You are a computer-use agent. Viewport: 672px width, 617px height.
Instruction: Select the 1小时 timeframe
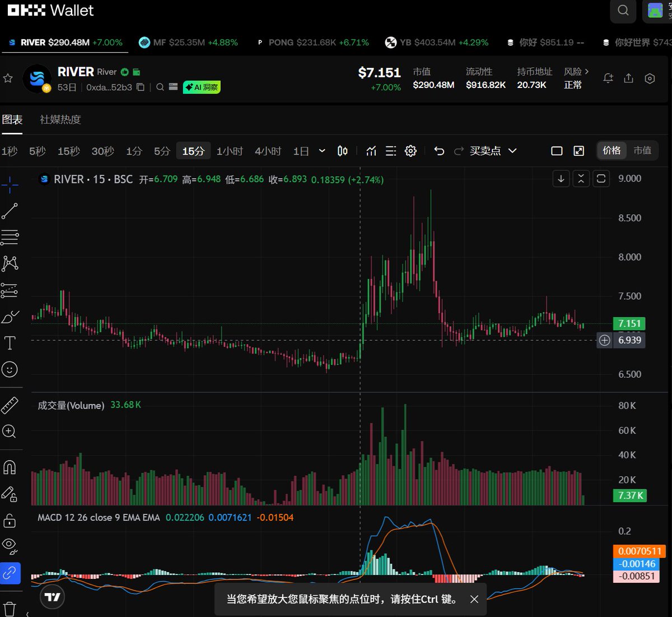click(230, 151)
